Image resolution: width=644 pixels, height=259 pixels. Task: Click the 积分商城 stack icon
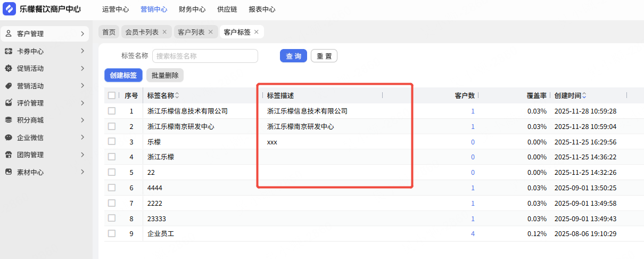point(9,120)
